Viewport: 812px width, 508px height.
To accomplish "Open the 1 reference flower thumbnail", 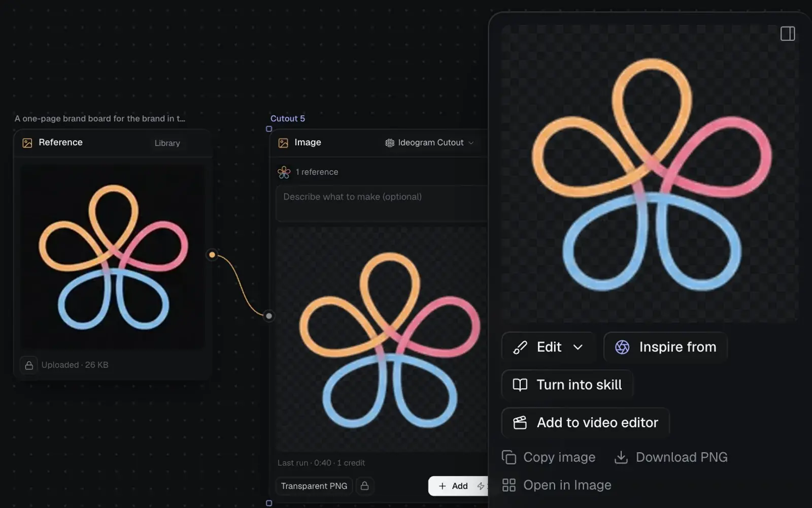I will pos(284,172).
